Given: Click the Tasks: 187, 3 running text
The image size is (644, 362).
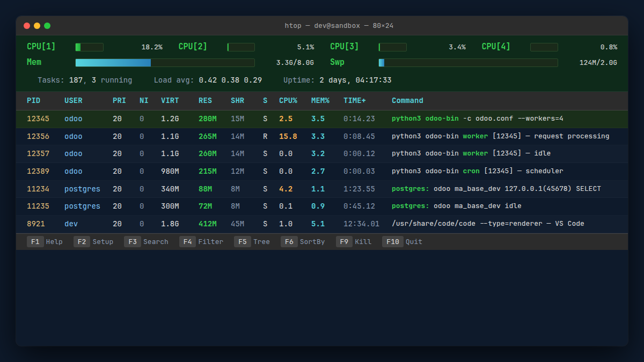Looking at the screenshot, I should [85, 80].
